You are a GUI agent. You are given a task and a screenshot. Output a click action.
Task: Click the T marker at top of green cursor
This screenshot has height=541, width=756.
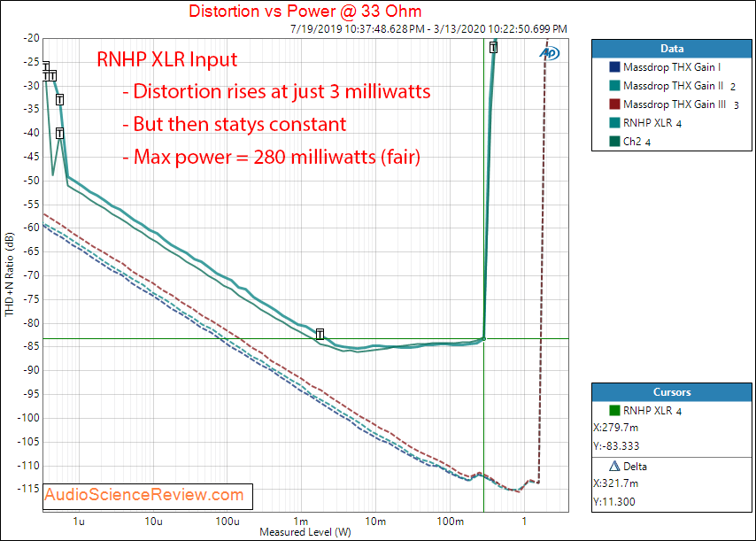(493, 47)
